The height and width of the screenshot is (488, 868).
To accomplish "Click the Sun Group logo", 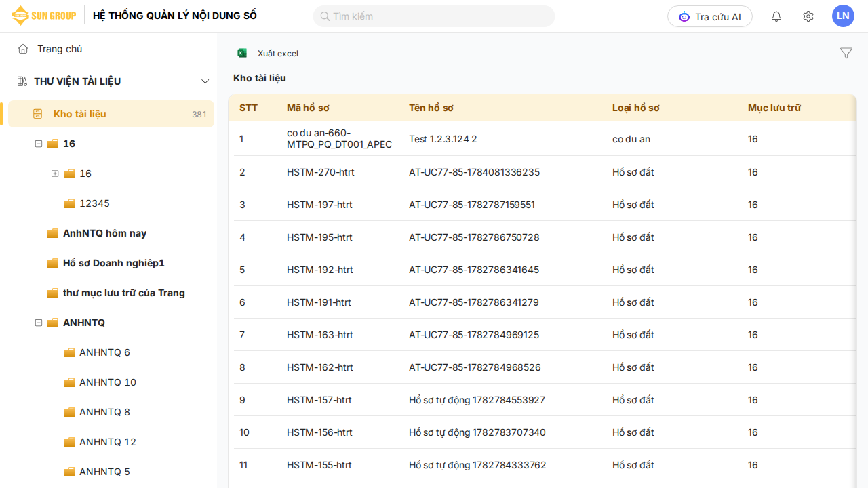I will (x=44, y=16).
